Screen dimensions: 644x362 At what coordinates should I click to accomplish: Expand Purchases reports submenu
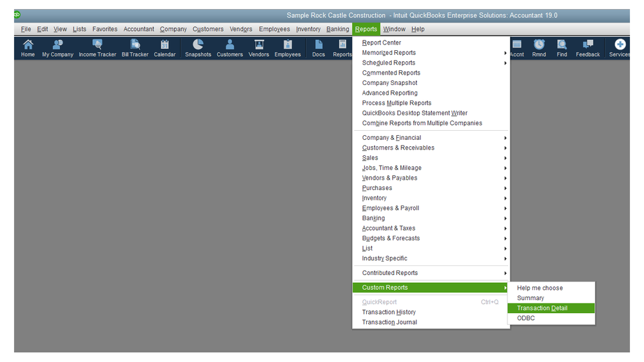(431, 188)
